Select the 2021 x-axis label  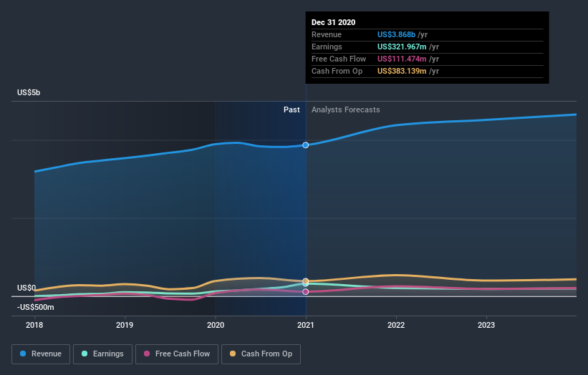pyautogui.click(x=306, y=325)
